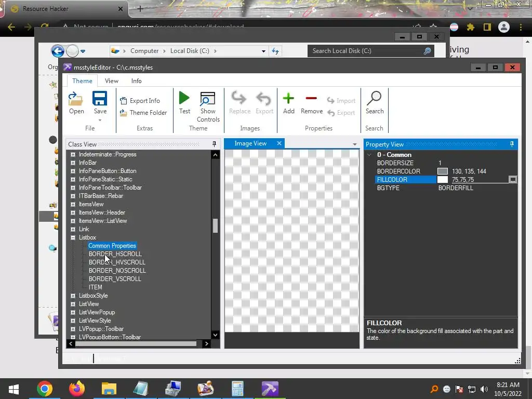
Task: Click Export image icon in Images group
Action: [264, 103]
